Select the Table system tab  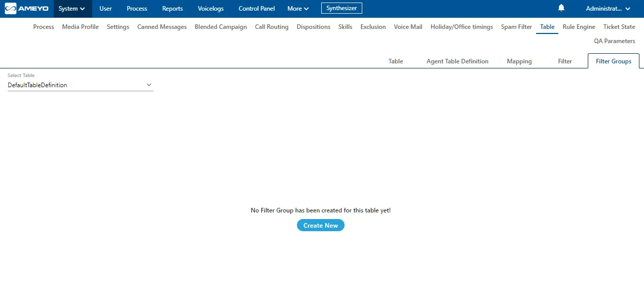pos(547,27)
